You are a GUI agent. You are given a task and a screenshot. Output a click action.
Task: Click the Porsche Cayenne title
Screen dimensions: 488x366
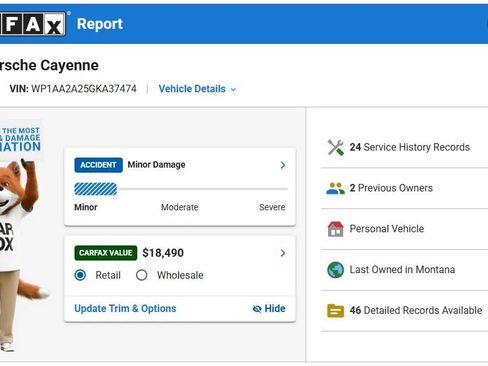(x=49, y=65)
